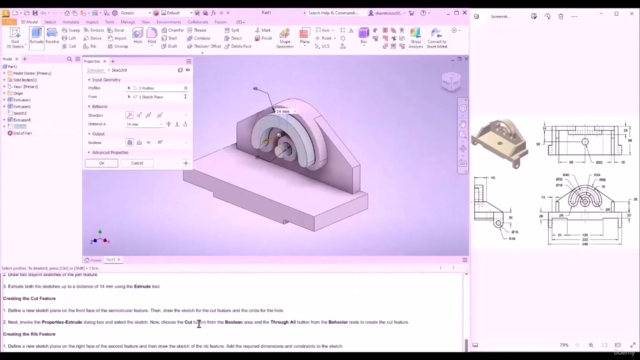This screenshot has height=360, width=640.
Task: Switch to the Manage ribbon tab
Action: tap(127, 22)
